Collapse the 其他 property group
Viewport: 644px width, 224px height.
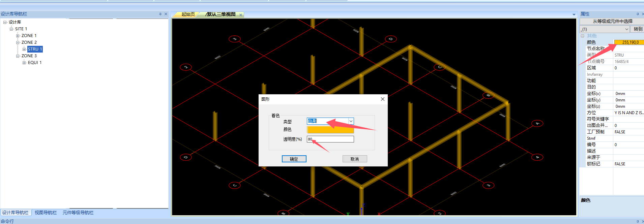point(582,36)
